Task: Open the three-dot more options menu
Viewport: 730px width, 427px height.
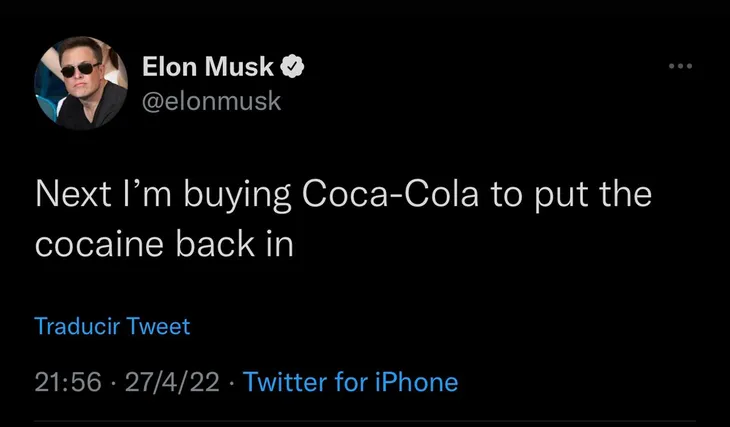Action: 682,67
